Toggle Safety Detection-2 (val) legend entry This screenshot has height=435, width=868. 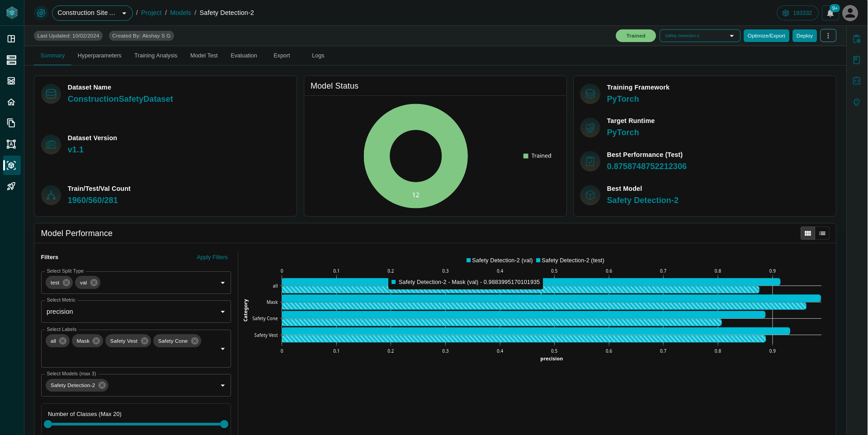[500, 260]
